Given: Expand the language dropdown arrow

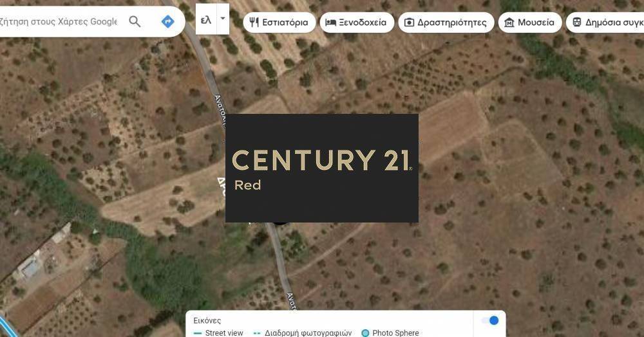Looking at the screenshot, I should tap(223, 19).
